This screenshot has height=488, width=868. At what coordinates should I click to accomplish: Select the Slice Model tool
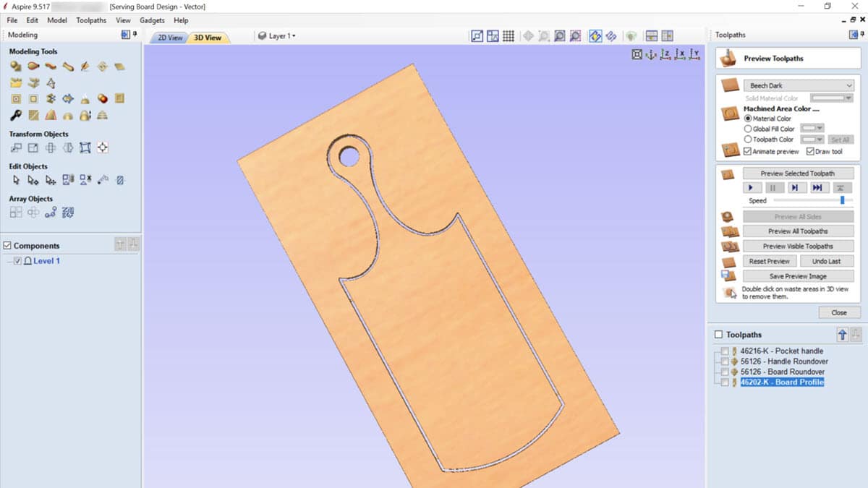(103, 115)
